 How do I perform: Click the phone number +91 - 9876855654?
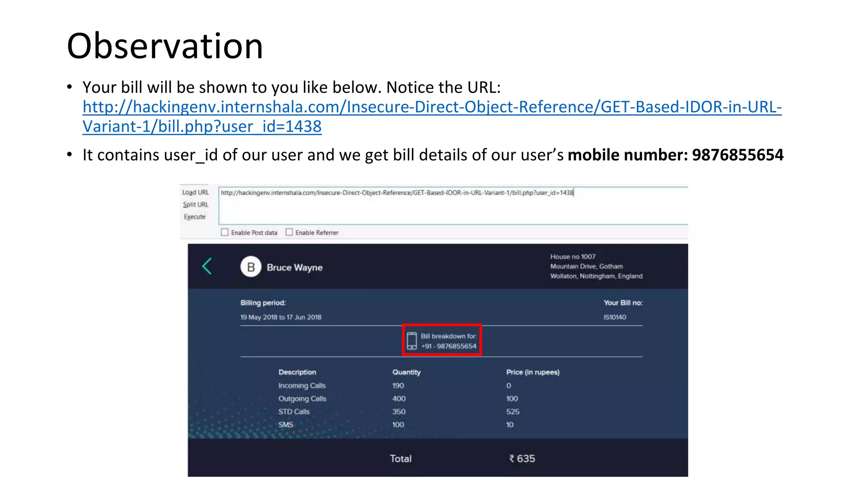[x=449, y=347]
